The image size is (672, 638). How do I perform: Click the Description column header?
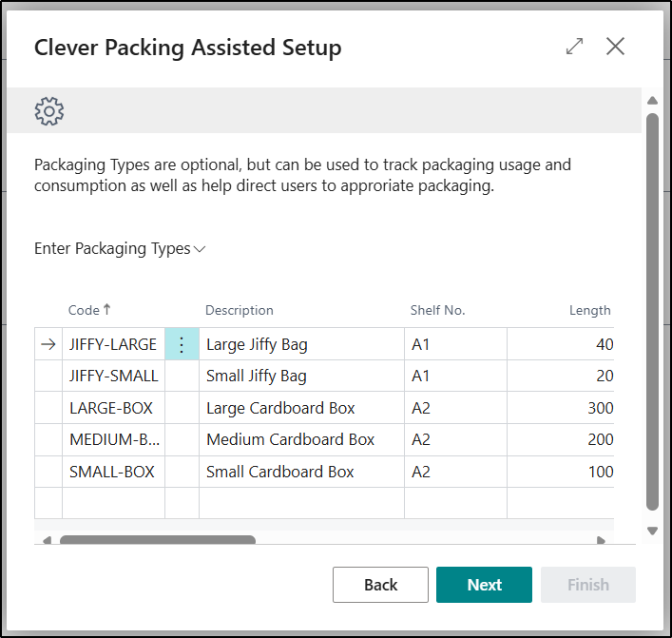[240, 310]
